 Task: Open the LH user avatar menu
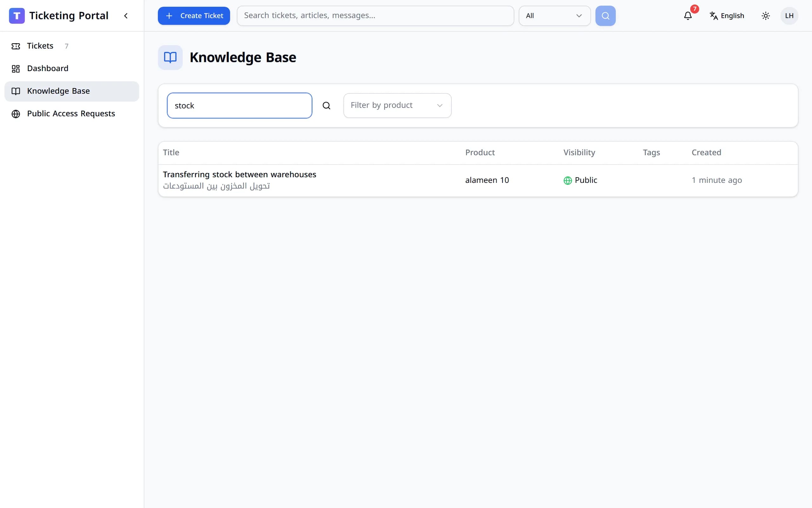789,16
